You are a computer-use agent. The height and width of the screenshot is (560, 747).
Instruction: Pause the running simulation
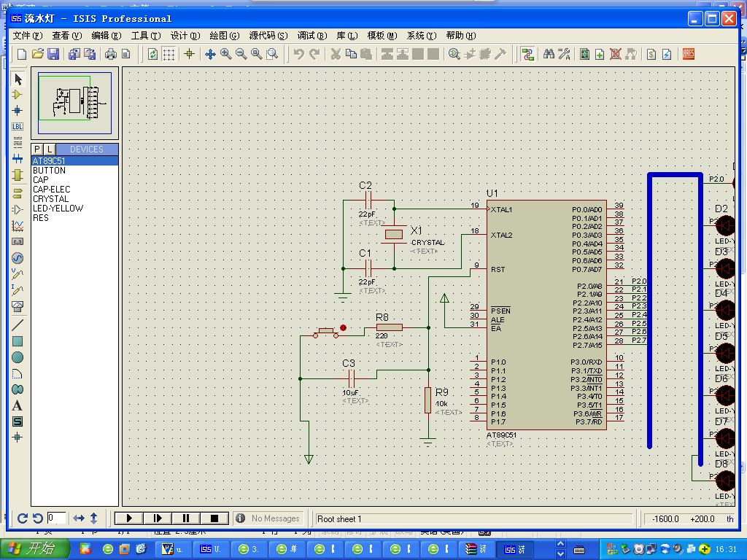(186, 518)
